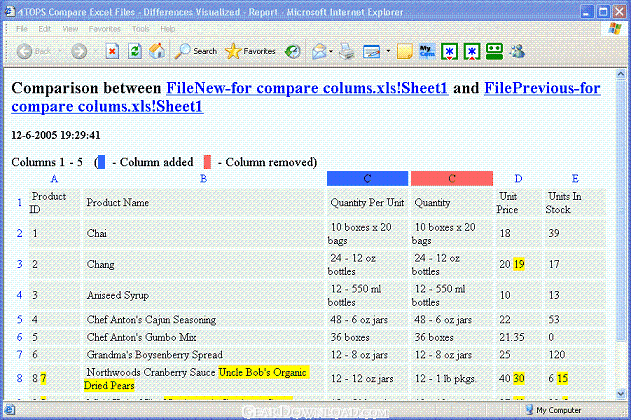Open the Search magnifier button
Image resolution: width=631 pixels, height=420 pixels.
pyautogui.click(x=196, y=51)
